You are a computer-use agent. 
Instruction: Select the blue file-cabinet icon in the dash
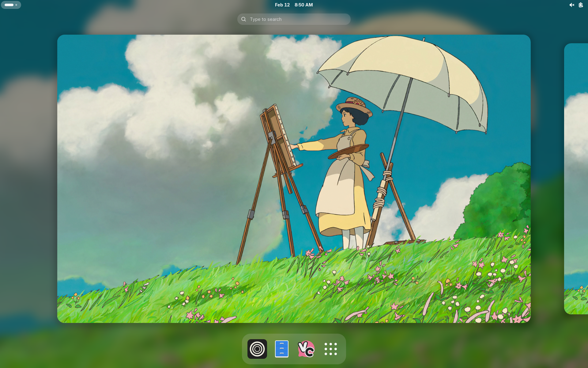coord(281,349)
